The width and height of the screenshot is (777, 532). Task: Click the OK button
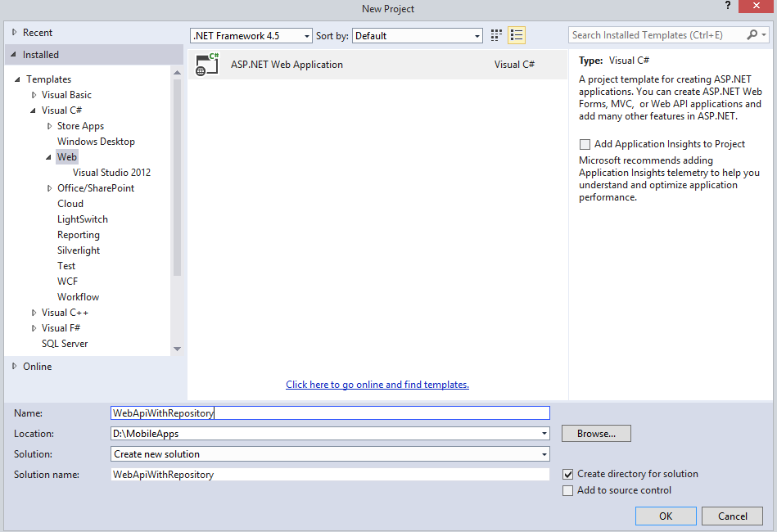click(666, 516)
